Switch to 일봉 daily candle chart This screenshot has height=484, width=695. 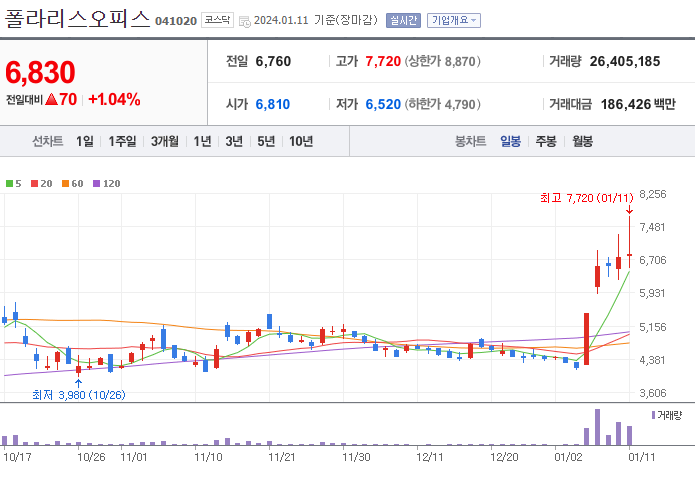coord(510,141)
